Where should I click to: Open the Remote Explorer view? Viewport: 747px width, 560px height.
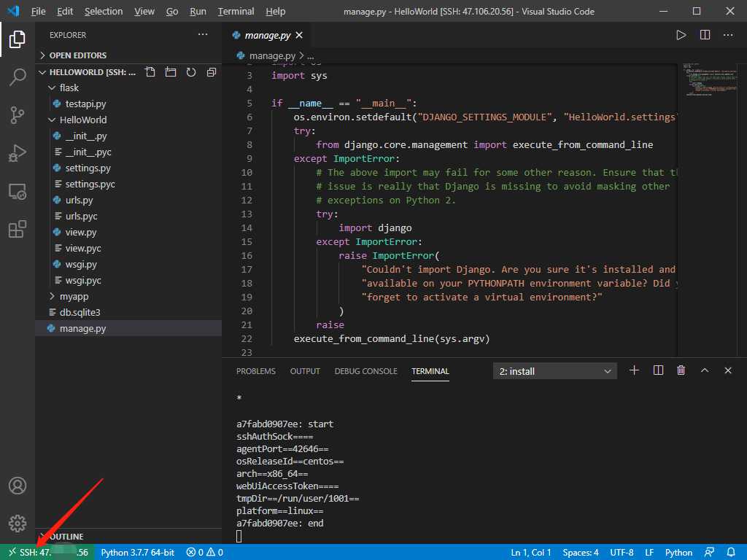[18, 192]
